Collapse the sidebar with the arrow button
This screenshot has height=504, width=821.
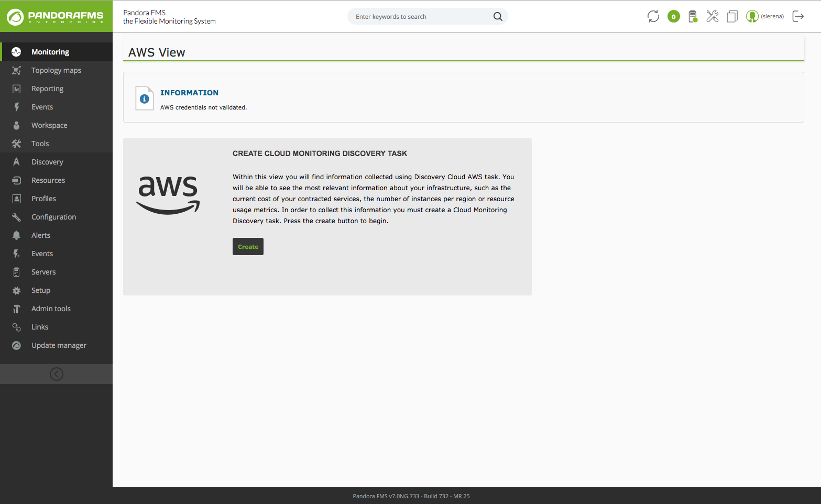[56, 374]
